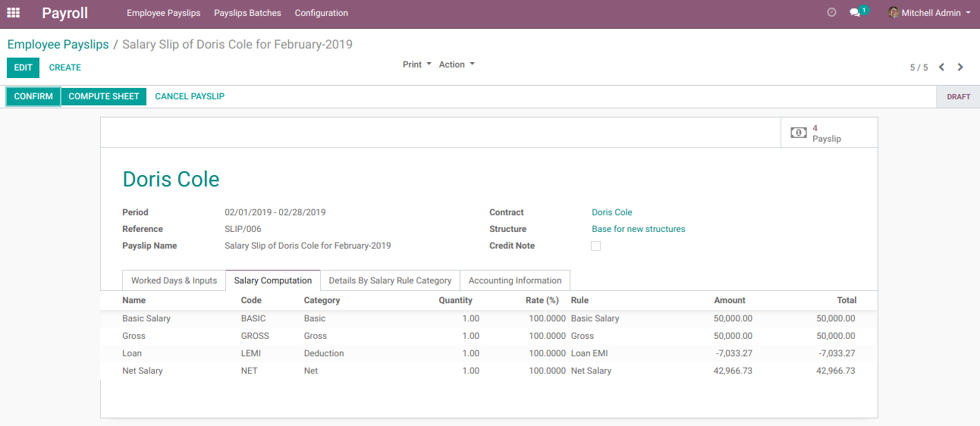Go to next payslip record arrow
The width and height of the screenshot is (980, 426).
tap(960, 67)
